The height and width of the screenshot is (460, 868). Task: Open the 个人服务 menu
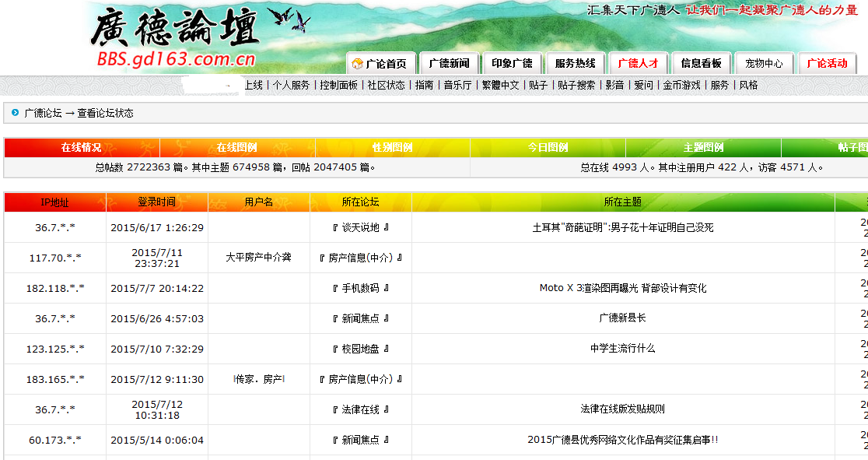point(291,85)
